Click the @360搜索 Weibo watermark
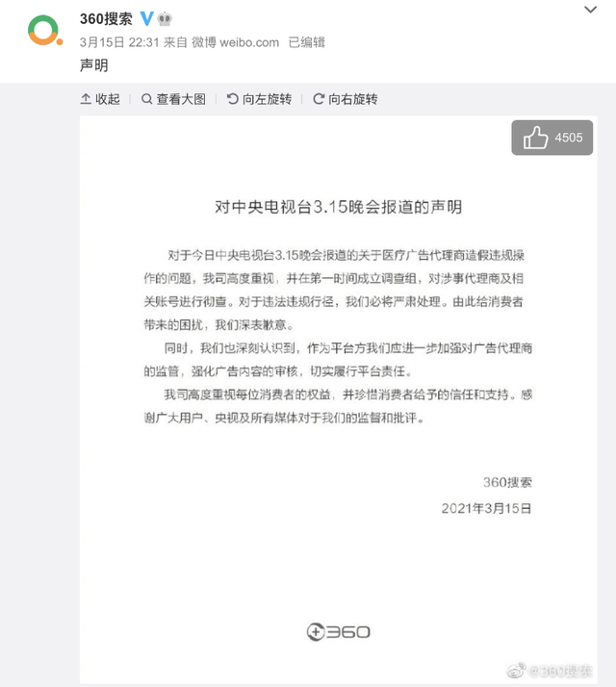 pos(550,671)
